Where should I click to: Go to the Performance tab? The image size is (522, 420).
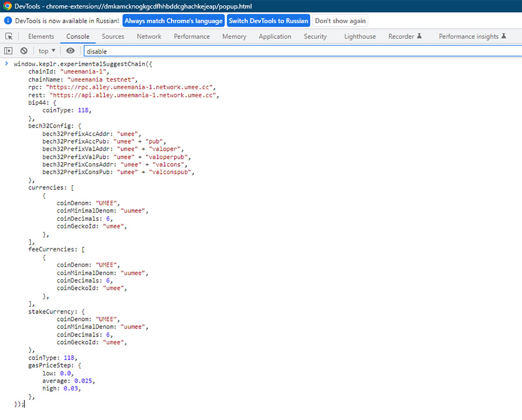pos(192,36)
